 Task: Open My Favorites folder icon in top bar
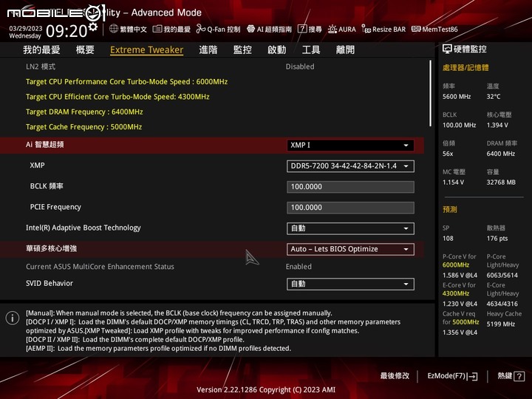[157, 29]
